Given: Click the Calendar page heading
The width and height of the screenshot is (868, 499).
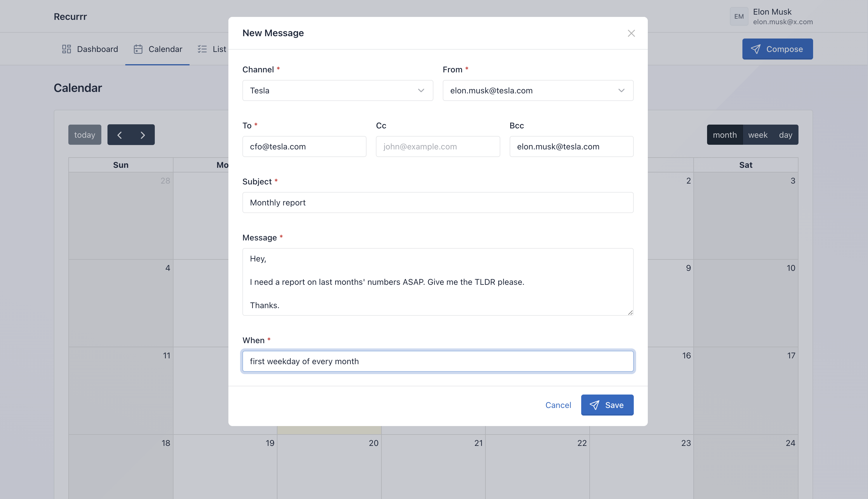Looking at the screenshot, I should 78,88.
